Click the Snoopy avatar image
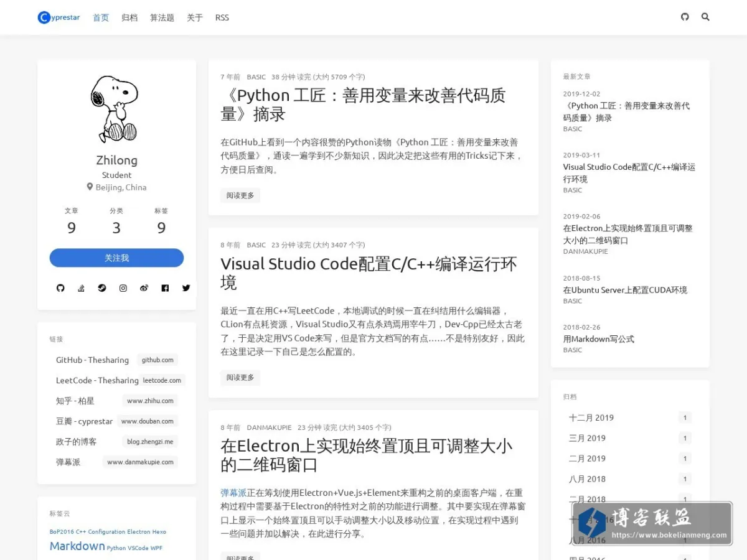This screenshot has height=560, width=747. [116, 108]
